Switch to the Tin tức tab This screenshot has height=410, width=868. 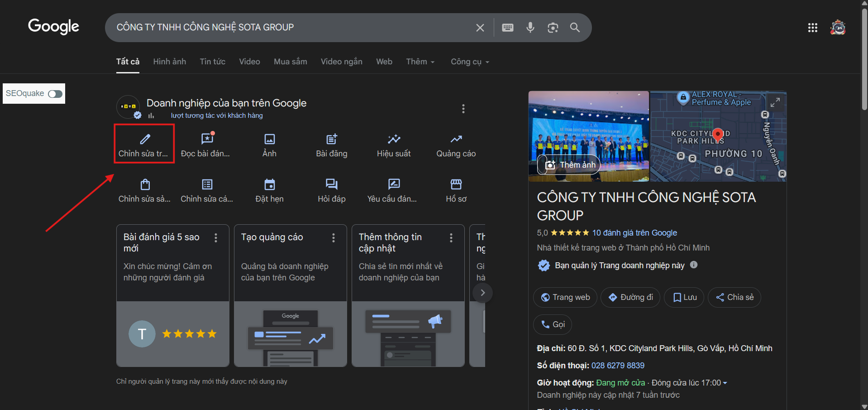tap(212, 62)
